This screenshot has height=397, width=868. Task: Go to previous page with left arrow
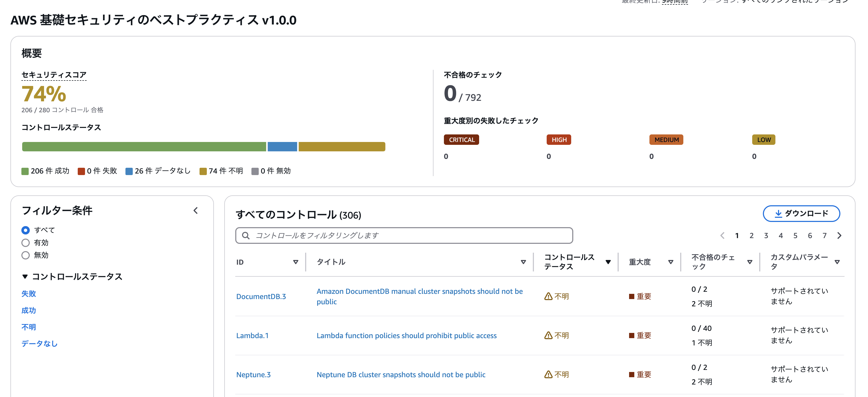722,235
